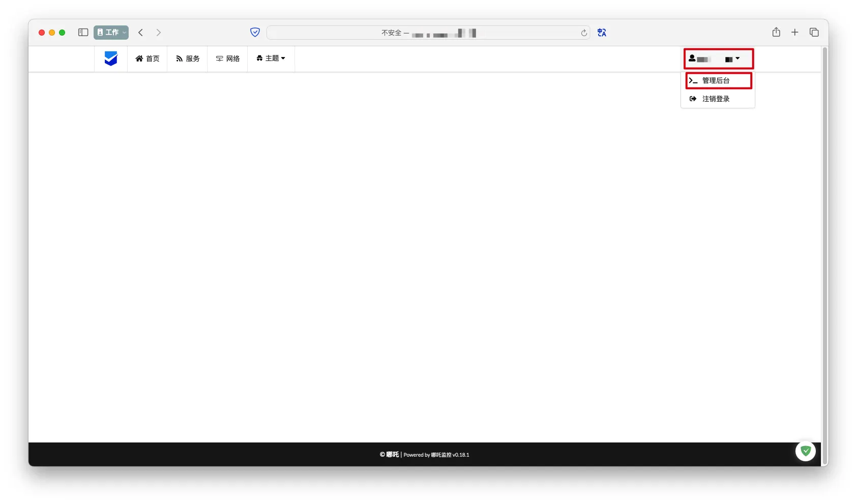This screenshot has width=857, height=504.
Task: Click 注销登录 to log out
Action: tap(716, 99)
